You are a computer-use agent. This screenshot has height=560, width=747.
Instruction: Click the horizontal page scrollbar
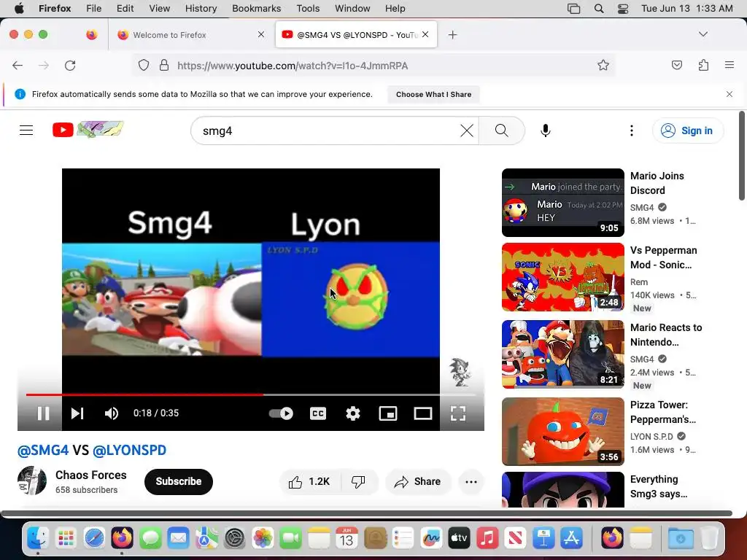click(366, 513)
